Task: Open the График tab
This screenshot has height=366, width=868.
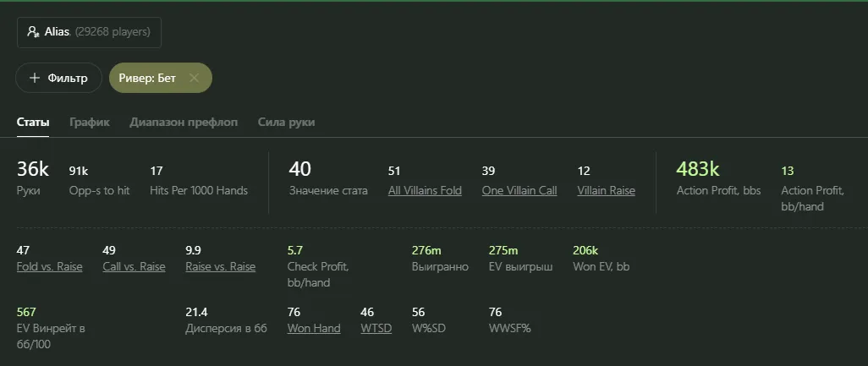Action: coord(90,122)
